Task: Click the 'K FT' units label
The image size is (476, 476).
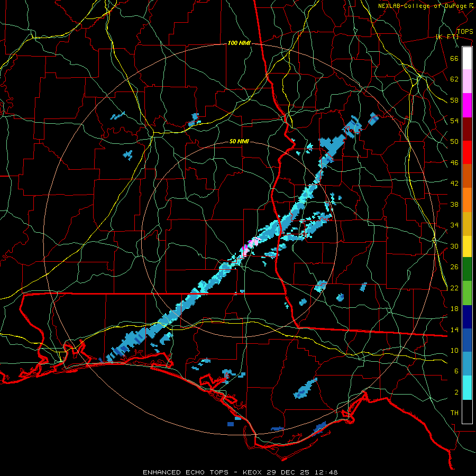Action: point(447,37)
